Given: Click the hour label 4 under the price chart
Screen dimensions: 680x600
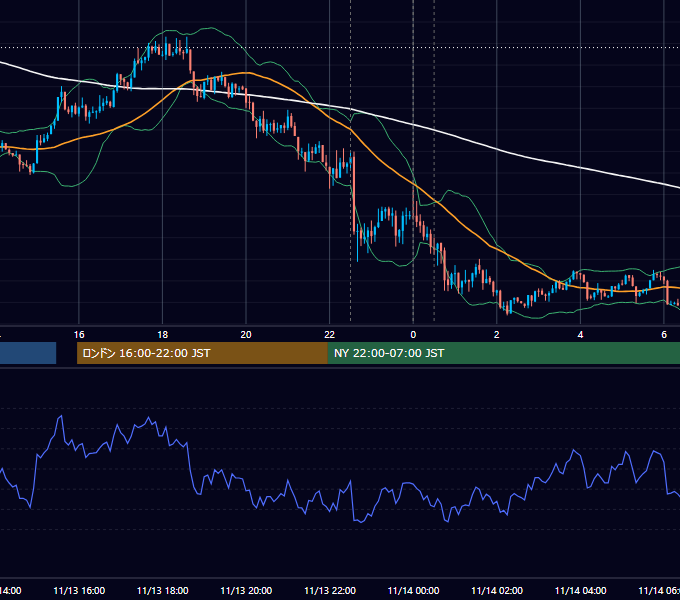Looking at the screenshot, I should click(x=580, y=335).
